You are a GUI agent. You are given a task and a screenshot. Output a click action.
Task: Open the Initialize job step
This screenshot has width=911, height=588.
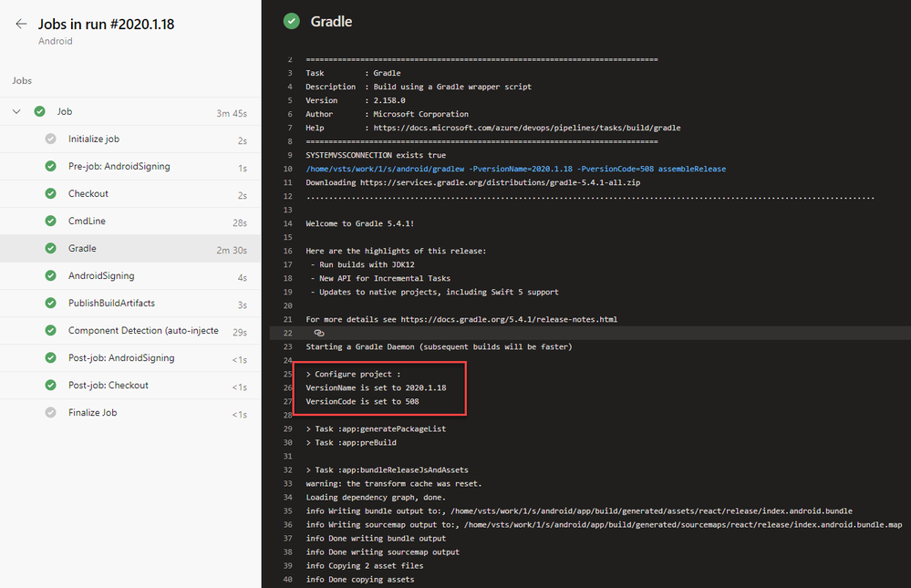point(130,139)
